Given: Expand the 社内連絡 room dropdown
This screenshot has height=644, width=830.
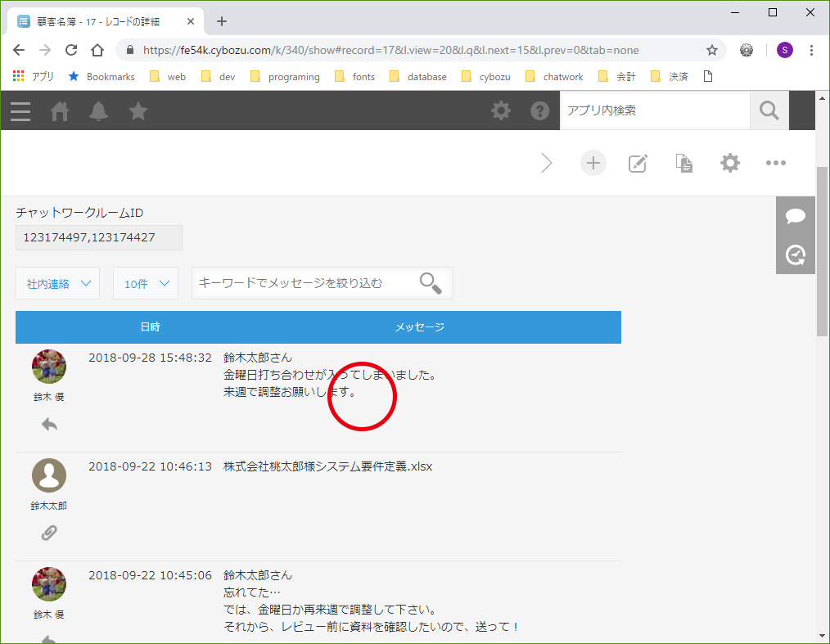Looking at the screenshot, I should pos(57,284).
